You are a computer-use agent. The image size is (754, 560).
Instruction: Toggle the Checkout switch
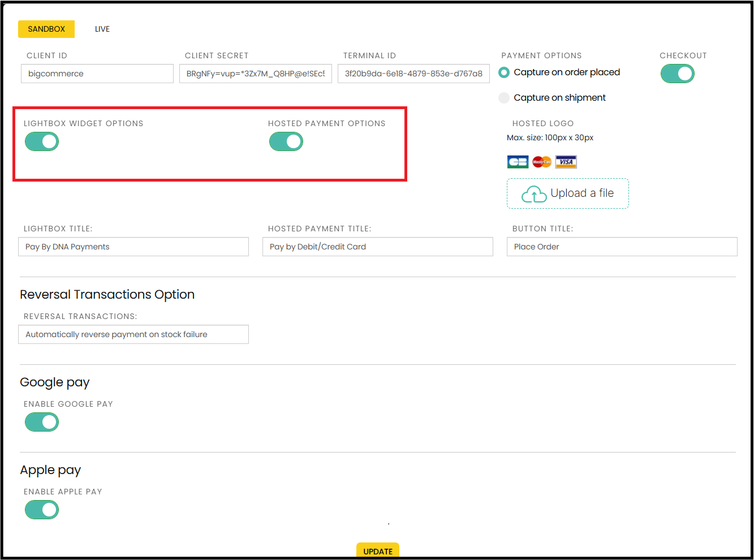click(677, 74)
